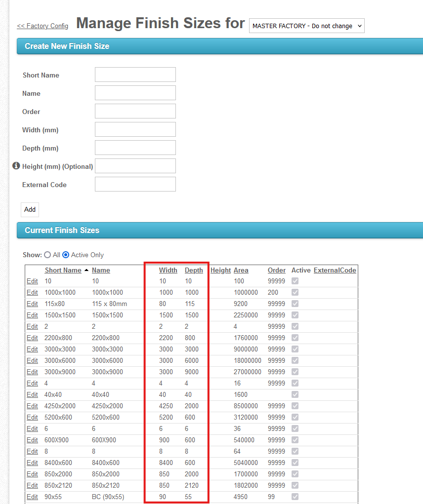Focus the Order input field

[135, 111]
